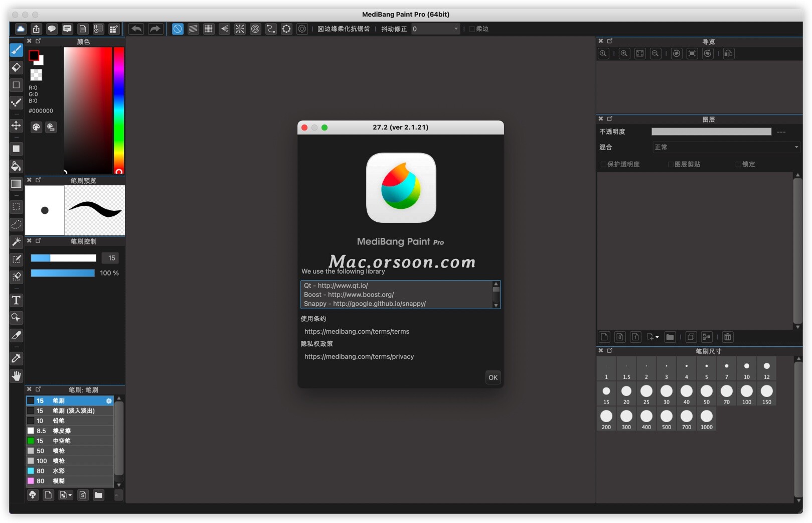The image size is (812, 523).
Task: Enable the curve snap guide
Action: tap(271, 29)
